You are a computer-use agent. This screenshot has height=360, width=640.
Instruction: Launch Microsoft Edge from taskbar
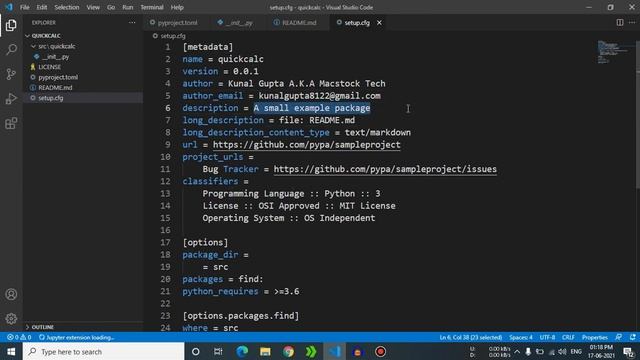point(242,351)
